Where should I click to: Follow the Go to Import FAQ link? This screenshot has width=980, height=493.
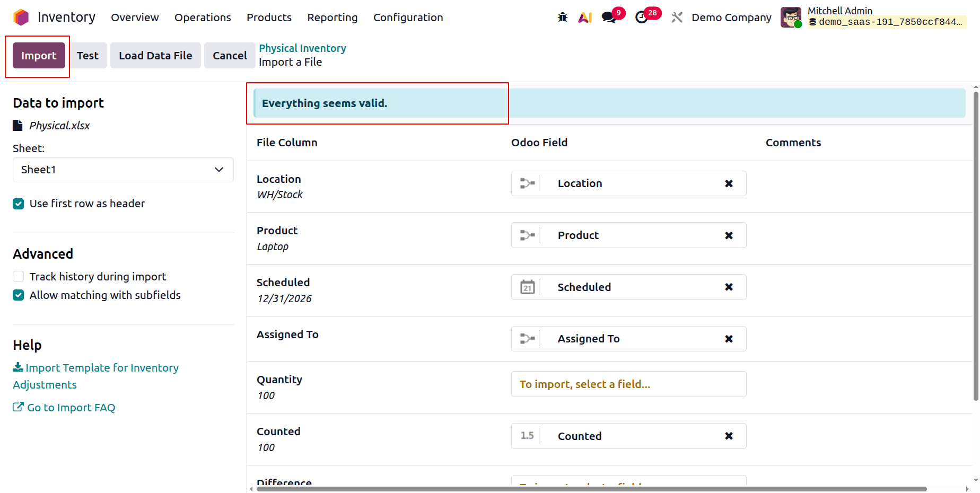tap(71, 407)
